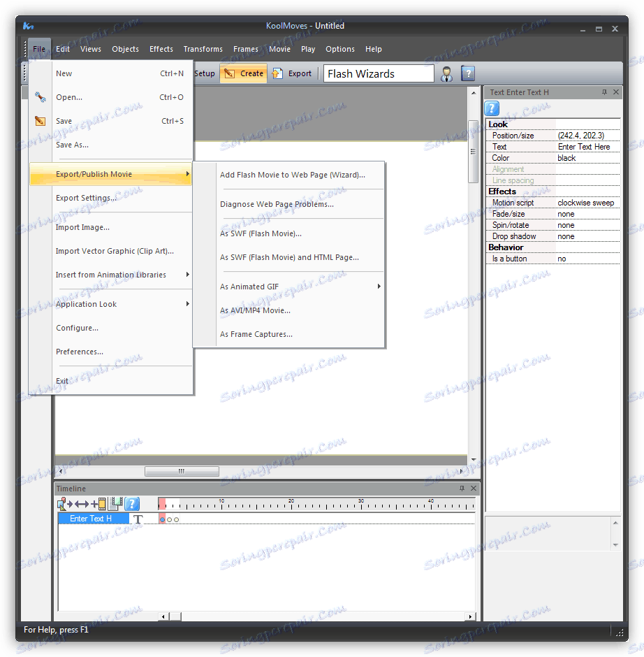Screen dimensions: 644x657
Task: Open the Help menu
Action: pyautogui.click(x=374, y=49)
